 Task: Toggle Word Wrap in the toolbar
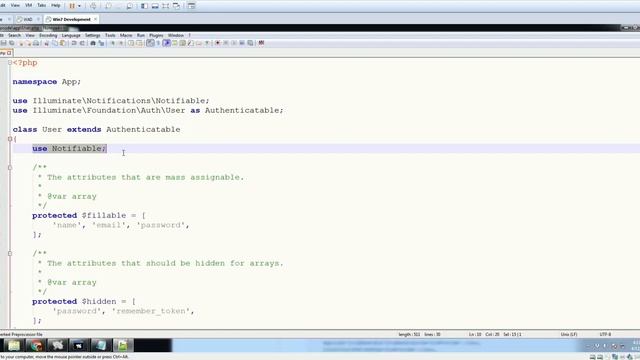150,43
